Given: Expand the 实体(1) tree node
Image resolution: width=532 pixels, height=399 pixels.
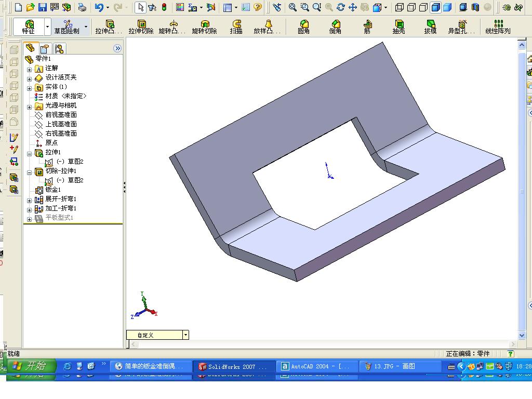Looking at the screenshot, I should pos(30,88).
